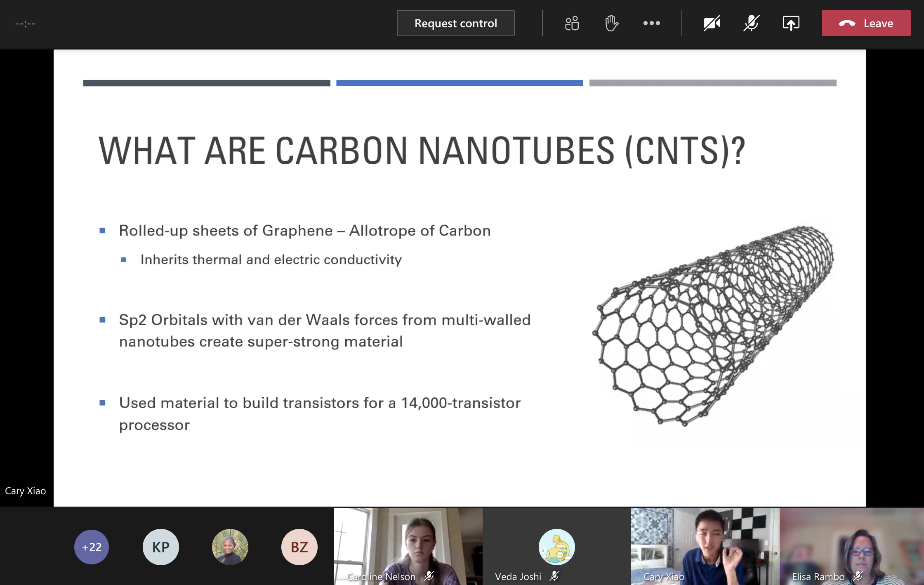The width and height of the screenshot is (924, 585).
Task: Leave the meeting
Action: pyautogui.click(x=866, y=23)
